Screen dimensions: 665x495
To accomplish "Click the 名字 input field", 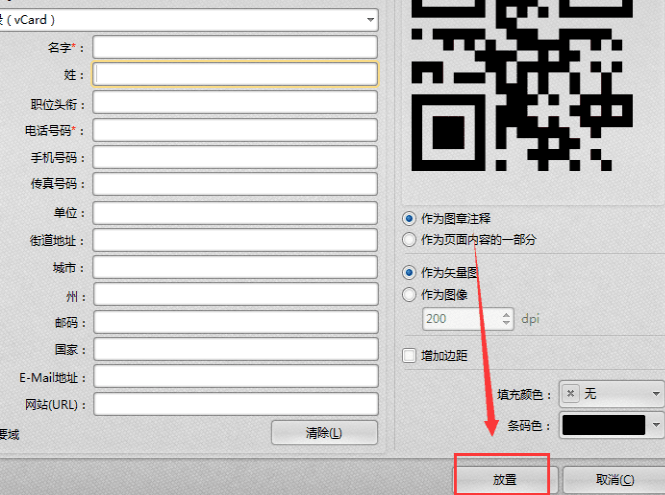I will click(x=235, y=47).
